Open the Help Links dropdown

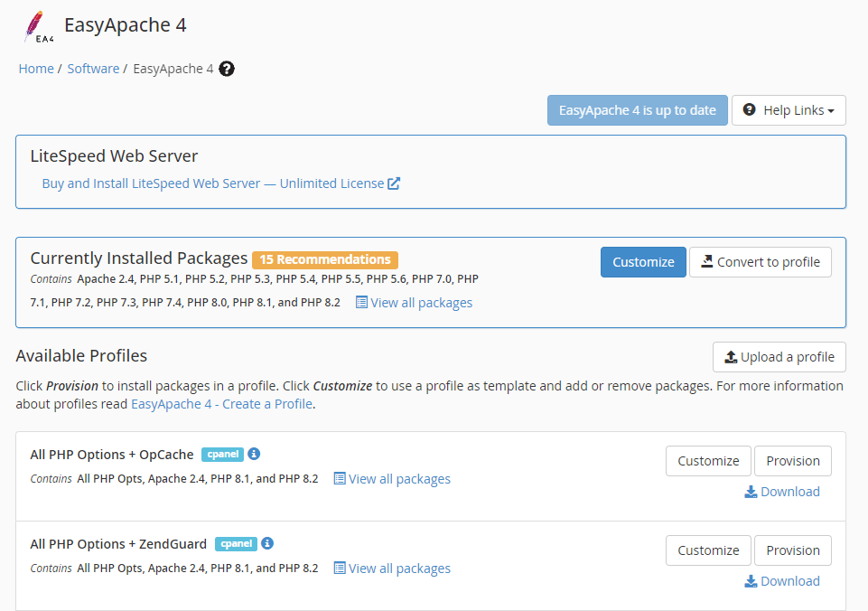point(789,110)
